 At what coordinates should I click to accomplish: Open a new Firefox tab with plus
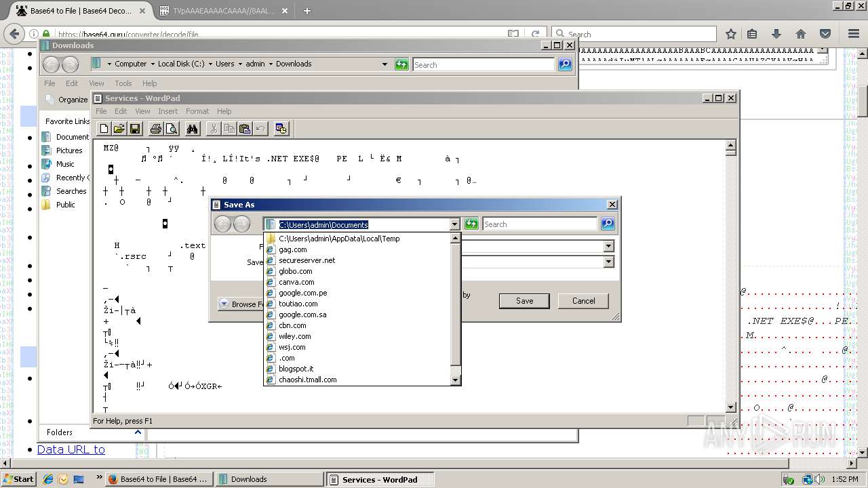[307, 11]
